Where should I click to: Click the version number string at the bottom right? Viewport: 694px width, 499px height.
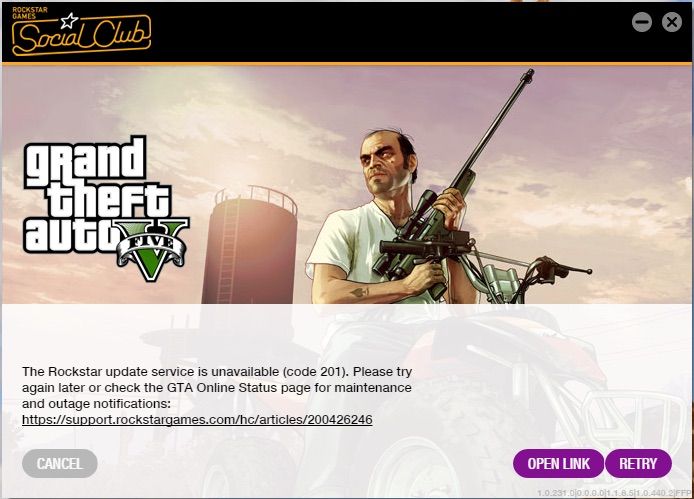[x=614, y=493]
